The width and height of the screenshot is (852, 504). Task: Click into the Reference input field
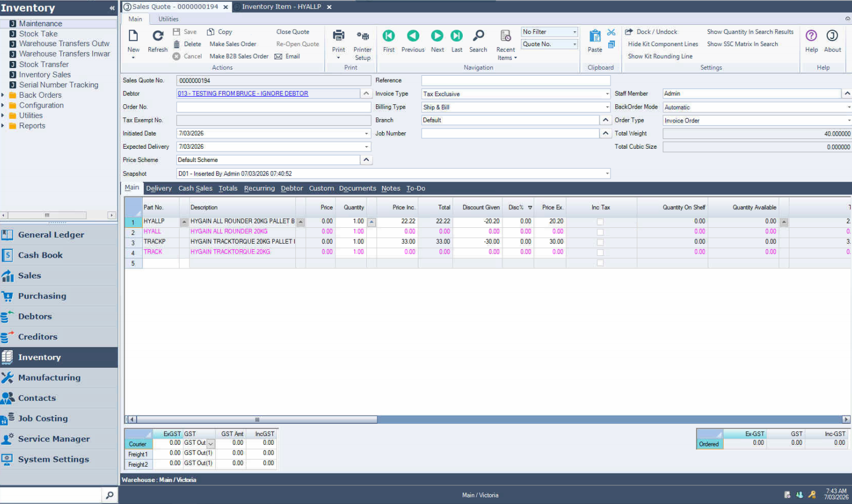click(x=515, y=81)
